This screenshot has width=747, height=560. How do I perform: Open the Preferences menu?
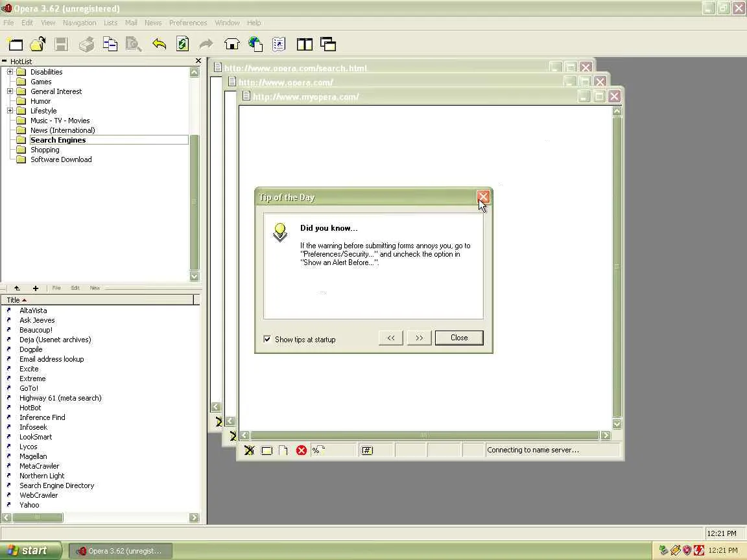tap(188, 23)
